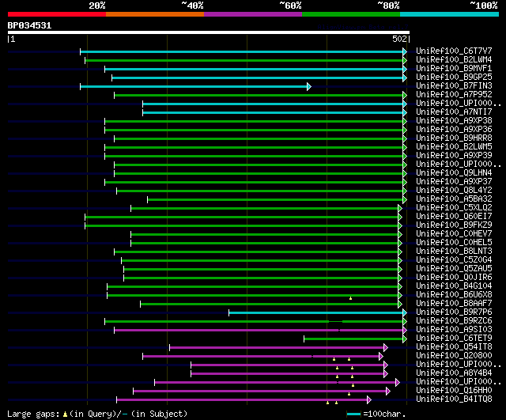506x420 pixels.
Task: Open the UniRef100_B8LNT3 hit label
Action: point(454,252)
